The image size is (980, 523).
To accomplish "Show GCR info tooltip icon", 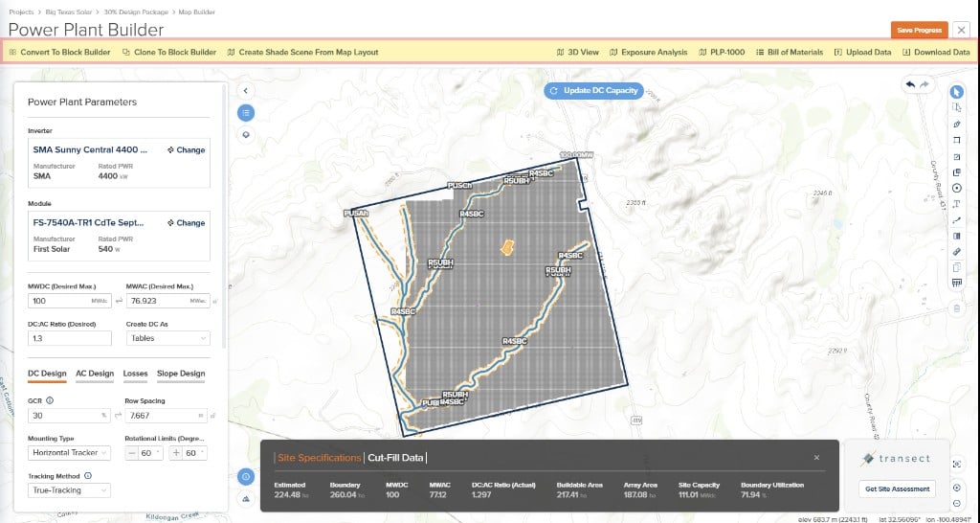I will [50, 401].
